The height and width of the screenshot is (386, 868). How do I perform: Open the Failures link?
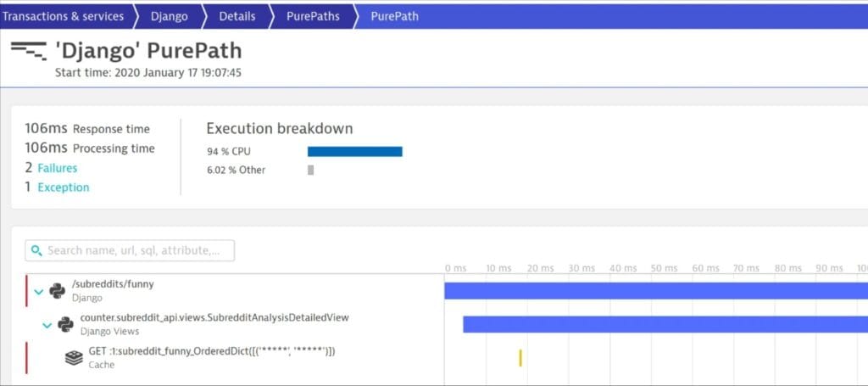coord(58,168)
